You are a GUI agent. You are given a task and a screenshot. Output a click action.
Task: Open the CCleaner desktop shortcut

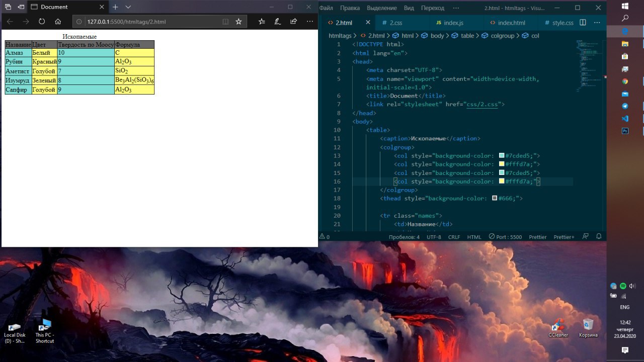click(x=558, y=328)
